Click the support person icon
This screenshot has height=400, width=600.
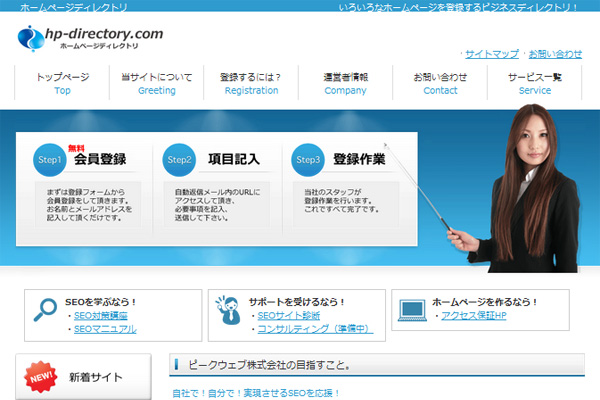pos(228,311)
